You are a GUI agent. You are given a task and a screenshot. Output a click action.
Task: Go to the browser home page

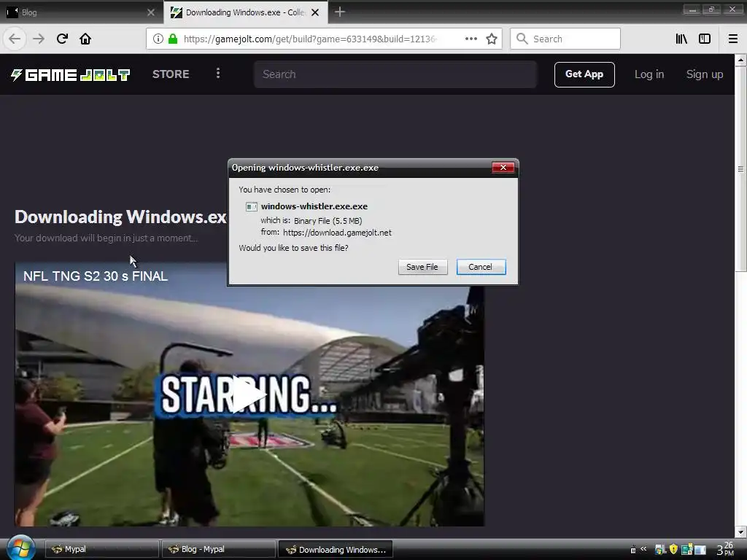(85, 39)
